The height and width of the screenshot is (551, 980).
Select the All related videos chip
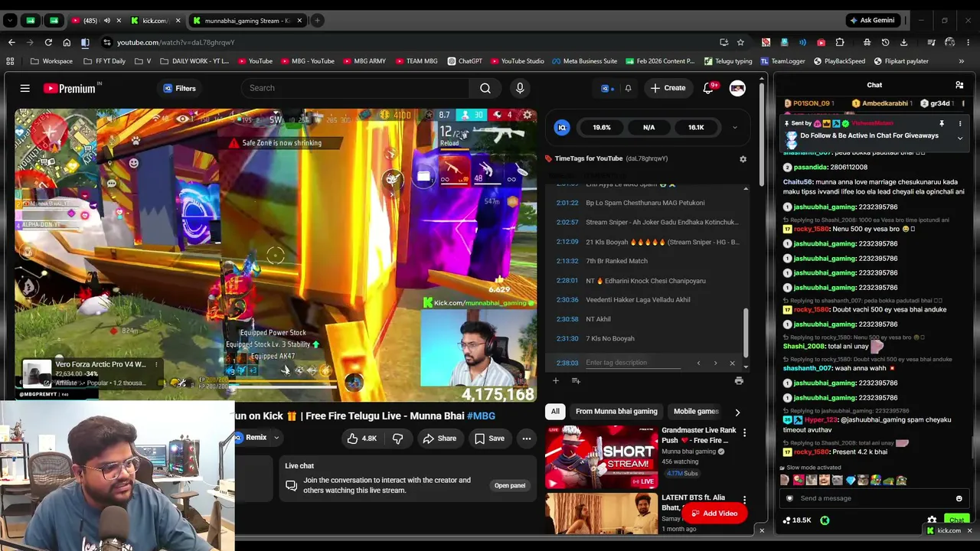[555, 412]
